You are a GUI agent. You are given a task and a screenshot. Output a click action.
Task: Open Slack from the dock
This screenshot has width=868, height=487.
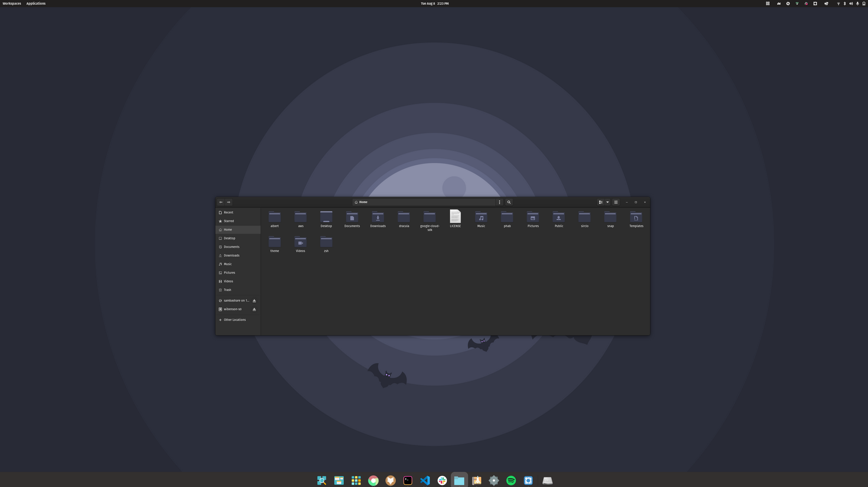tap(442, 480)
